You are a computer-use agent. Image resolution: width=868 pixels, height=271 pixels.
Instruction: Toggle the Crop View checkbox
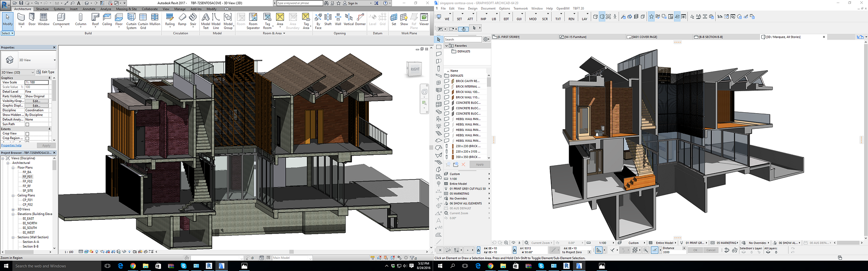tap(27, 134)
